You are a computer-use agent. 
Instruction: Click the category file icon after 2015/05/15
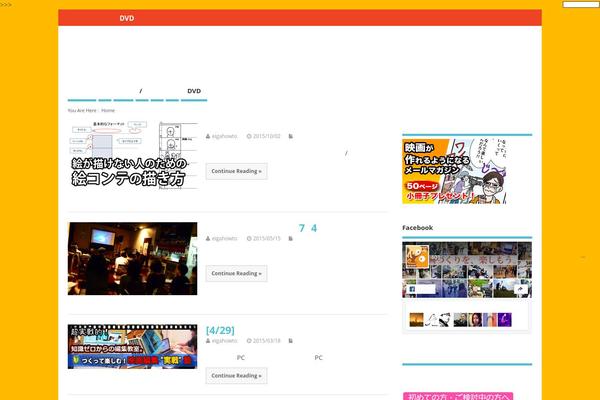(x=291, y=238)
